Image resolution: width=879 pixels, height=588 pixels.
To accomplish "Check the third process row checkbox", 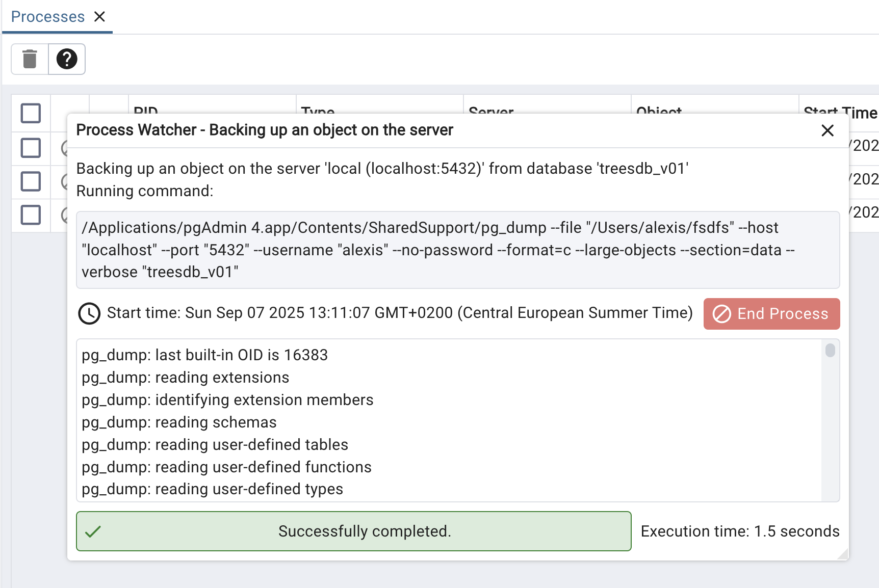I will point(31,215).
